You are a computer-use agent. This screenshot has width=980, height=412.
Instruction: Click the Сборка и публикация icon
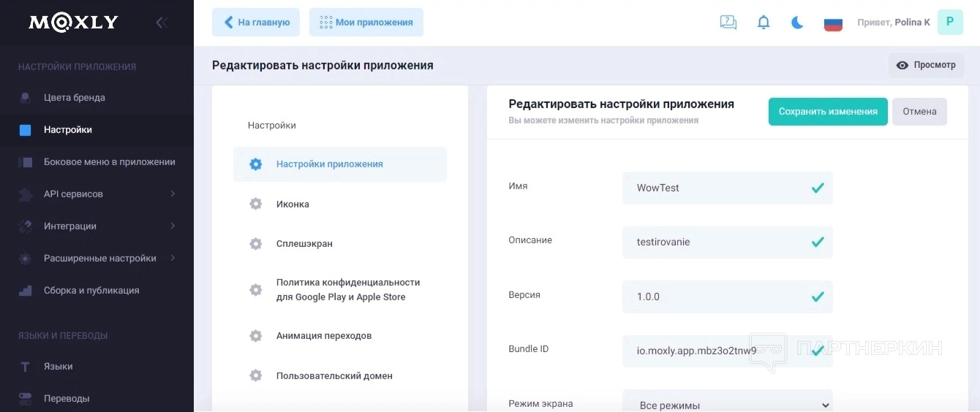(x=26, y=291)
